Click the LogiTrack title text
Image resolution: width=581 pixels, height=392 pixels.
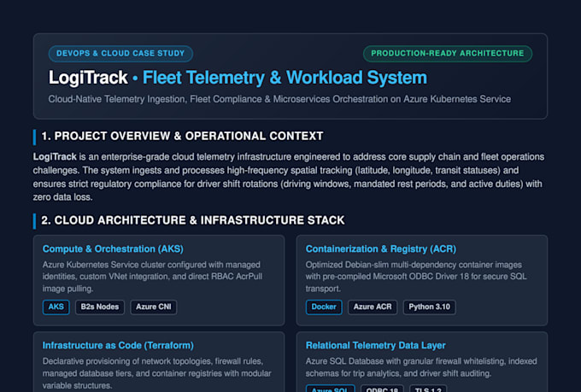click(x=88, y=78)
